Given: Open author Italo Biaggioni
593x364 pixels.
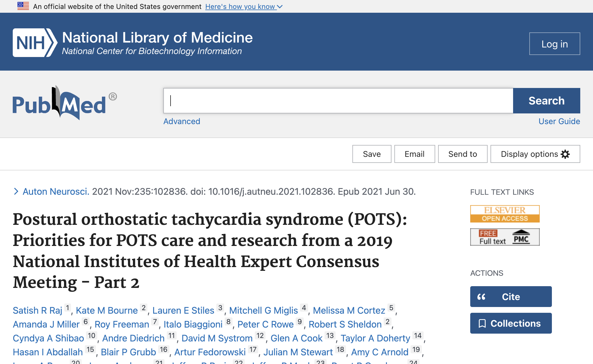Looking at the screenshot, I should click(x=193, y=324).
